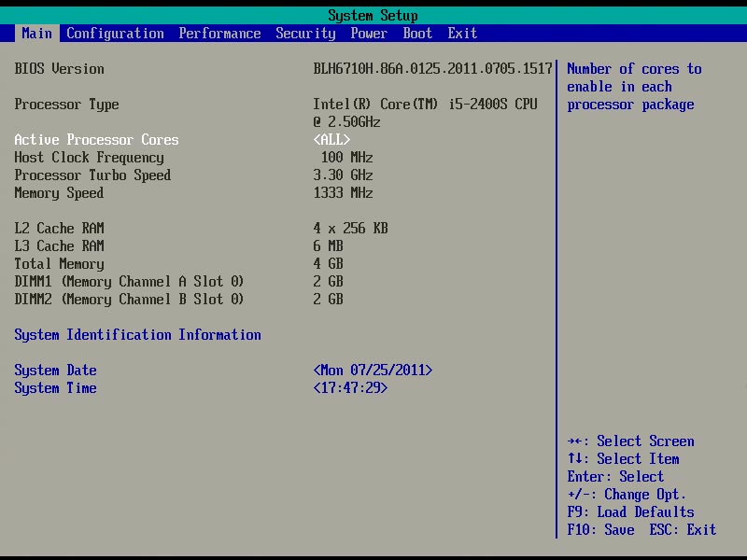
Task: Click the BIOS version string BLH6710H.86A.0125.2011.0705.1517
Action: [432, 68]
